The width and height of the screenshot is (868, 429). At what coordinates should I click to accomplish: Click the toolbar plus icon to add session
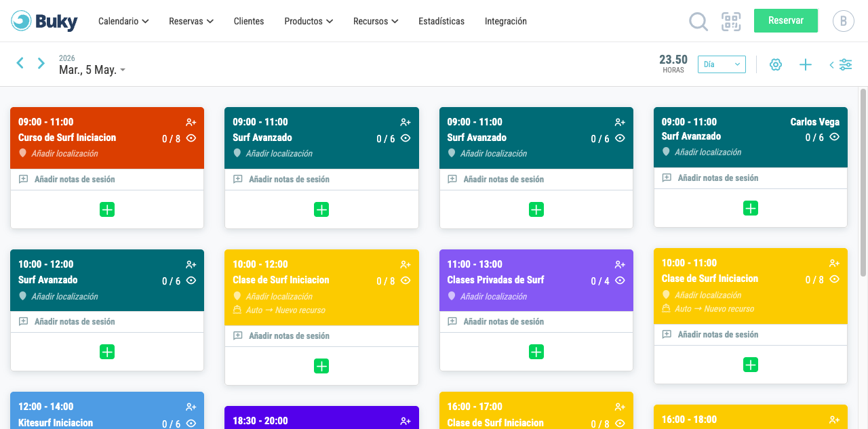click(806, 64)
